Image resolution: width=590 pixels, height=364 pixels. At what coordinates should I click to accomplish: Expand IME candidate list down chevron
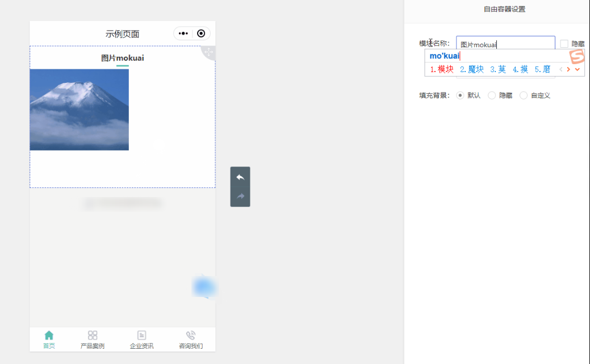pyautogui.click(x=577, y=69)
